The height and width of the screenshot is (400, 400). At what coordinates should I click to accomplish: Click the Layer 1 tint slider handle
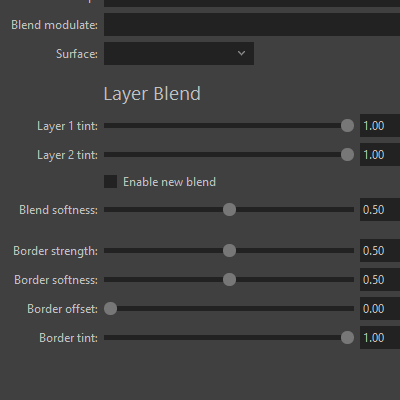click(x=347, y=126)
